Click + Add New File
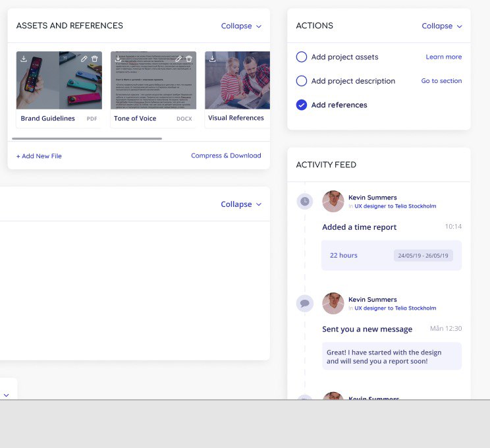 [x=39, y=156]
